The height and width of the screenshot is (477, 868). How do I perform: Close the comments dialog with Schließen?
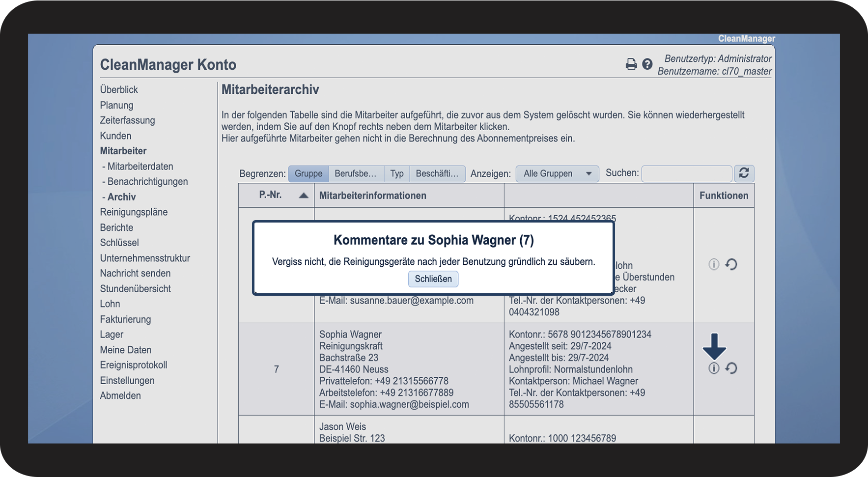coord(433,279)
